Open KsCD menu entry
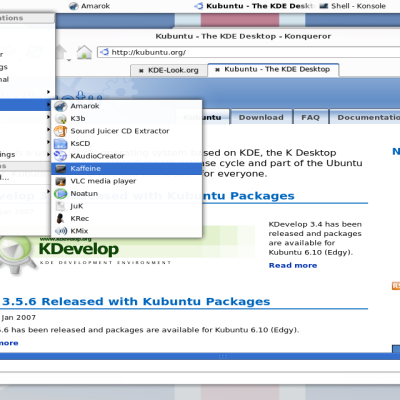This screenshot has width=400, height=400. [x=127, y=143]
